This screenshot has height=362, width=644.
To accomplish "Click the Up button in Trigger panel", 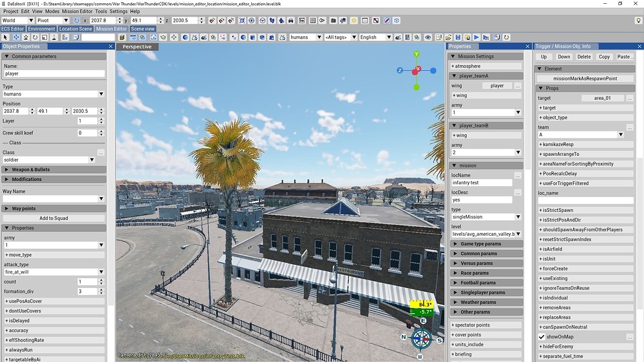I will pyautogui.click(x=544, y=57).
